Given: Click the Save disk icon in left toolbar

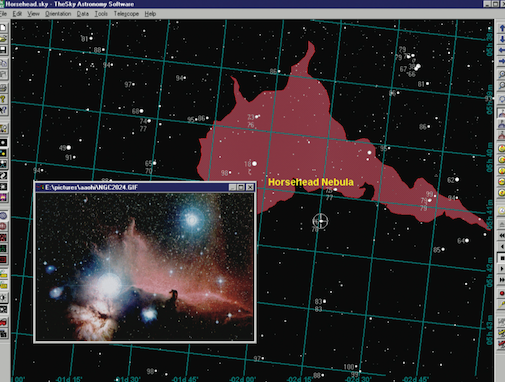Looking at the screenshot, I should click(x=3, y=50).
